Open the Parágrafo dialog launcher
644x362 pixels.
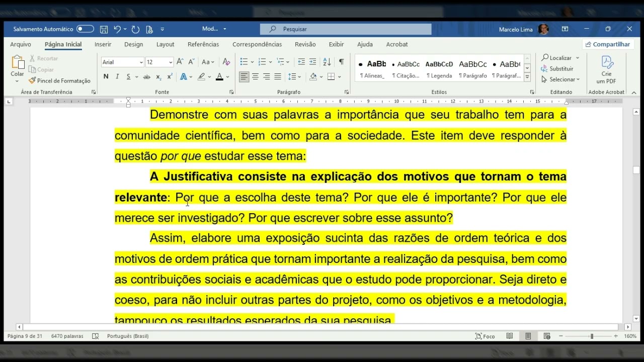[x=347, y=93]
